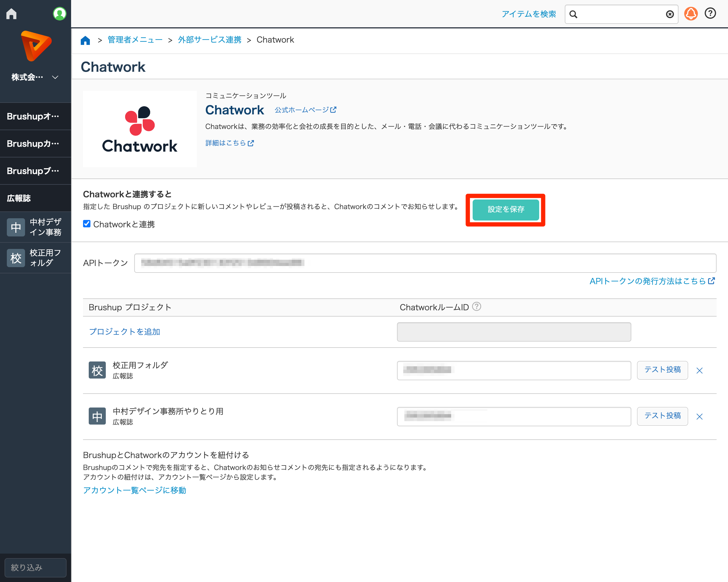Viewport: 728px width, 582px height.
Task: Focus room ID field for 中村デザイン事務所やりとり用
Action: (514, 416)
